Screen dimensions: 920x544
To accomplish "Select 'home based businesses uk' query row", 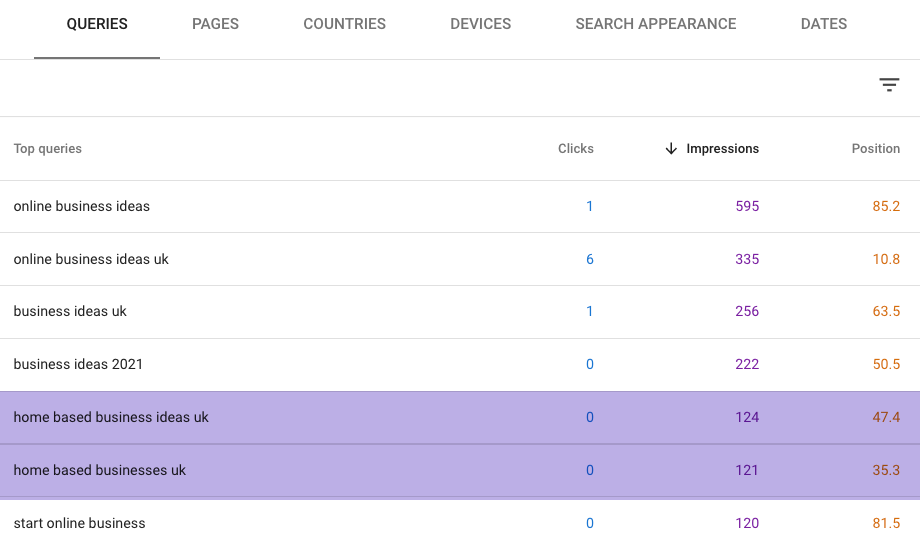I will point(100,471).
